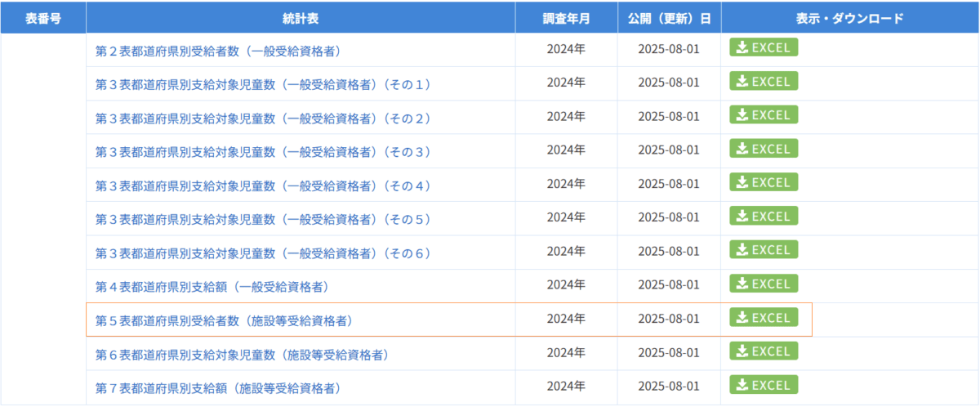980x407 pixels.
Task: Download EXCEL for 第7表 支給額（施設等受給資格者）
Action: point(764,385)
